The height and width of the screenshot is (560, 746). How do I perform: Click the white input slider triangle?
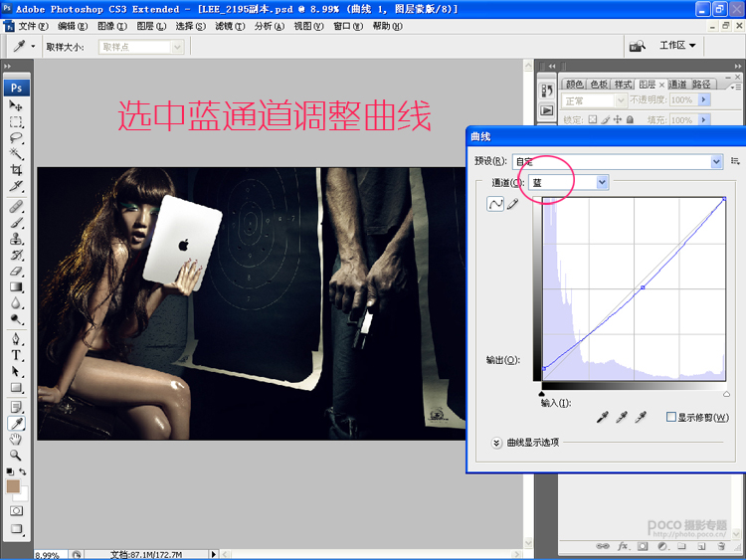tap(726, 394)
